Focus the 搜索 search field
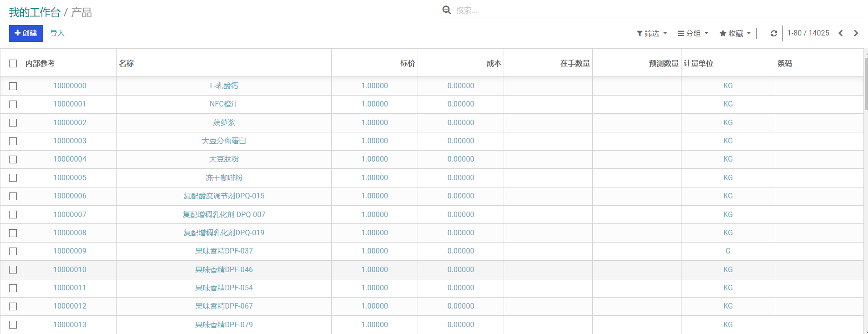Screen dimensions: 868x334 [x=660, y=10]
